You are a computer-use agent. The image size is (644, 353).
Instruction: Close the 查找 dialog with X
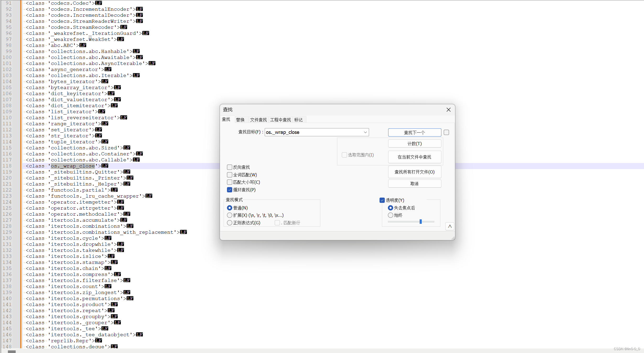pos(448,110)
